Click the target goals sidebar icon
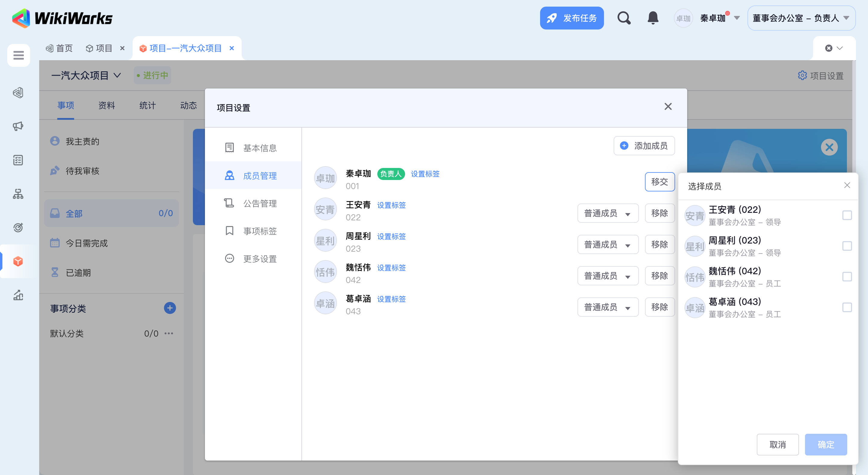The width and height of the screenshot is (868, 475). coord(18,228)
